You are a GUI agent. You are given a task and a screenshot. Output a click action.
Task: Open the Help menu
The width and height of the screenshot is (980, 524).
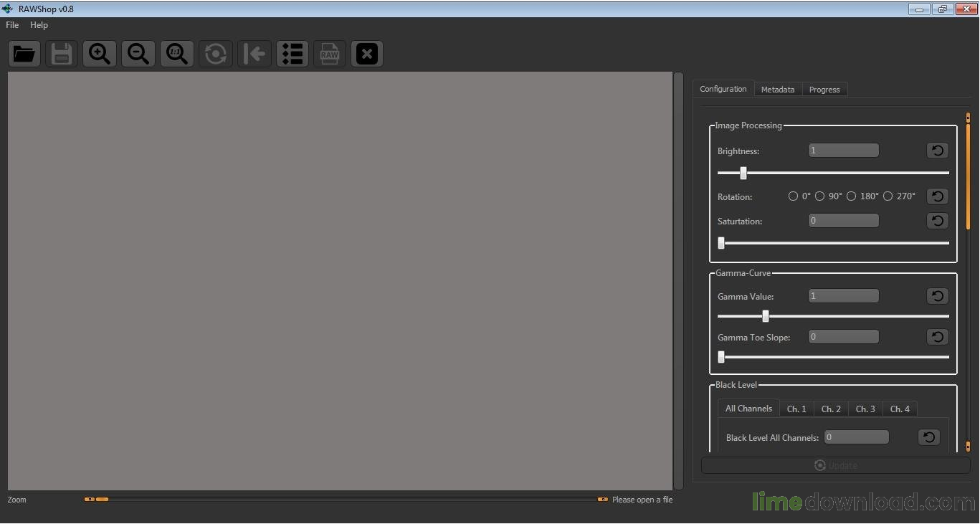[39, 25]
